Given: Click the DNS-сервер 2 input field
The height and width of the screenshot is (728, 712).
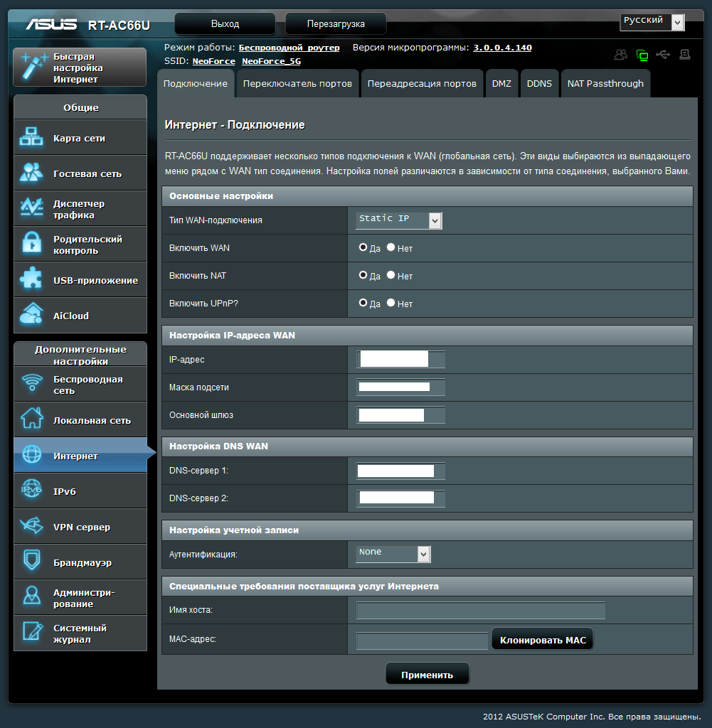Looking at the screenshot, I should [x=401, y=498].
